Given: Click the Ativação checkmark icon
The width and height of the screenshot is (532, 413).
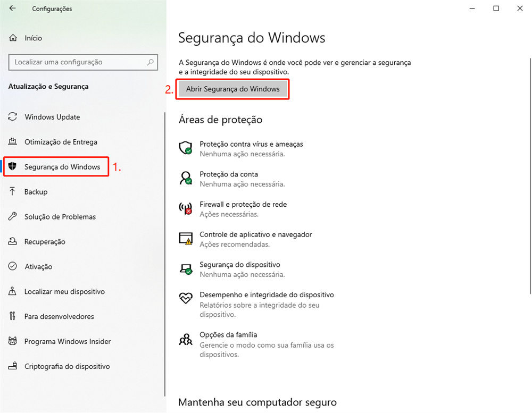Looking at the screenshot, I should [x=12, y=266].
